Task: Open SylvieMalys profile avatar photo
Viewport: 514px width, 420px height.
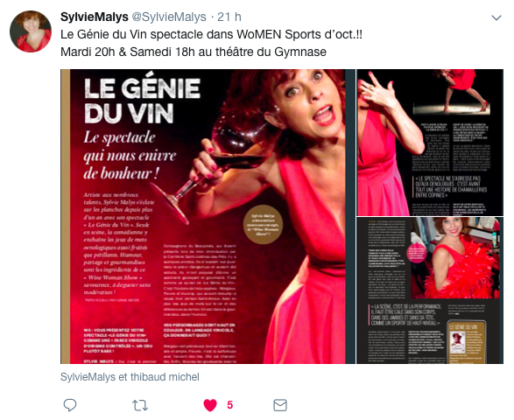Action: pos(31,31)
